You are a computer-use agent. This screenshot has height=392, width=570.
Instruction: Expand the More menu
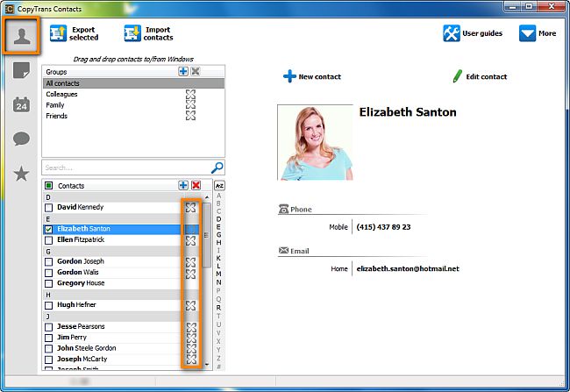pyautogui.click(x=538, y=33)
